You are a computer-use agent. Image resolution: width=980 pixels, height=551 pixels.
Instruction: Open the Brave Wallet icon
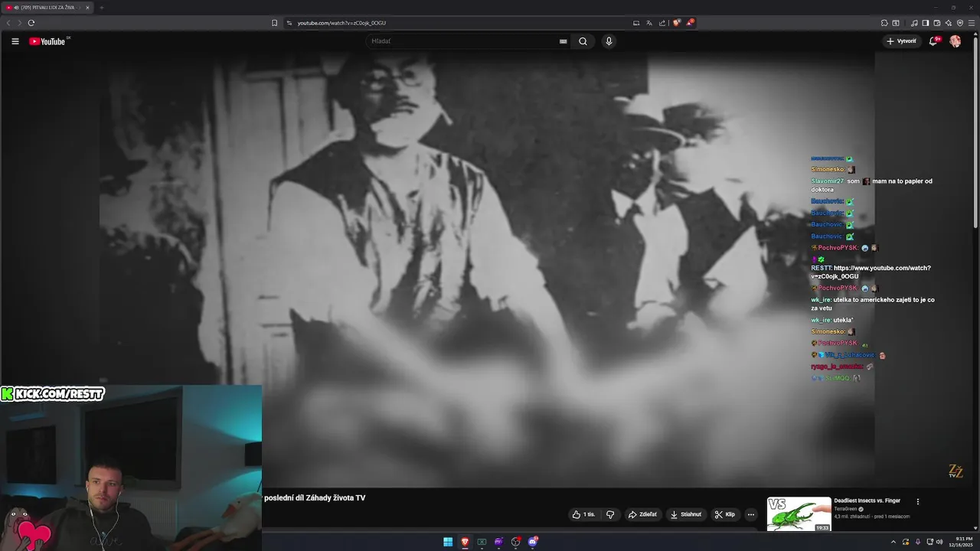pyautogui.click(x=937, y=23)
